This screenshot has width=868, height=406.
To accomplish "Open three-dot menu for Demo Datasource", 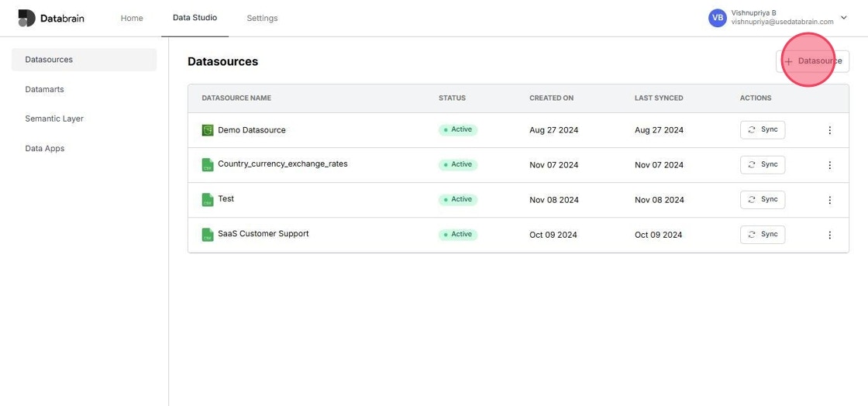I will point(829,130).
